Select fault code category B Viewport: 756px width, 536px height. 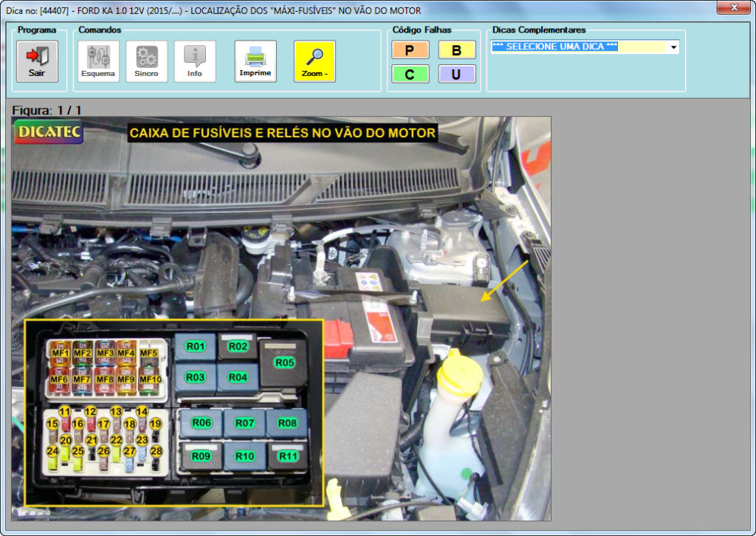[456, 50]
